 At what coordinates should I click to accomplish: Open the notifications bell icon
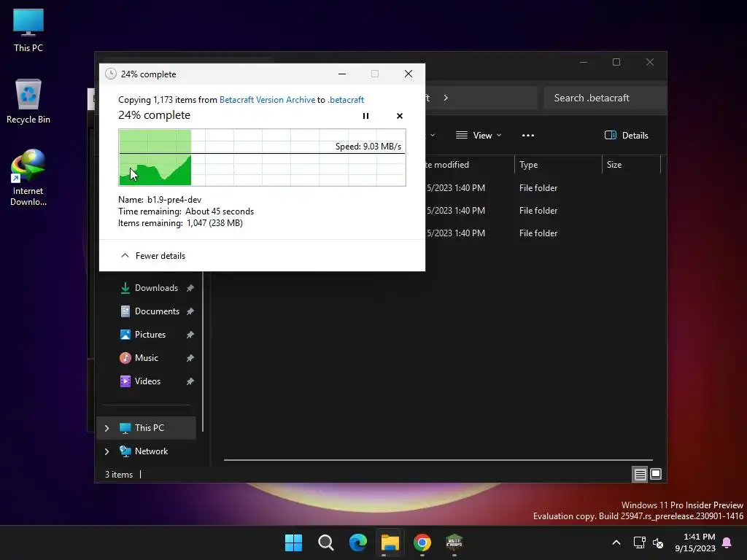point(727,542)
